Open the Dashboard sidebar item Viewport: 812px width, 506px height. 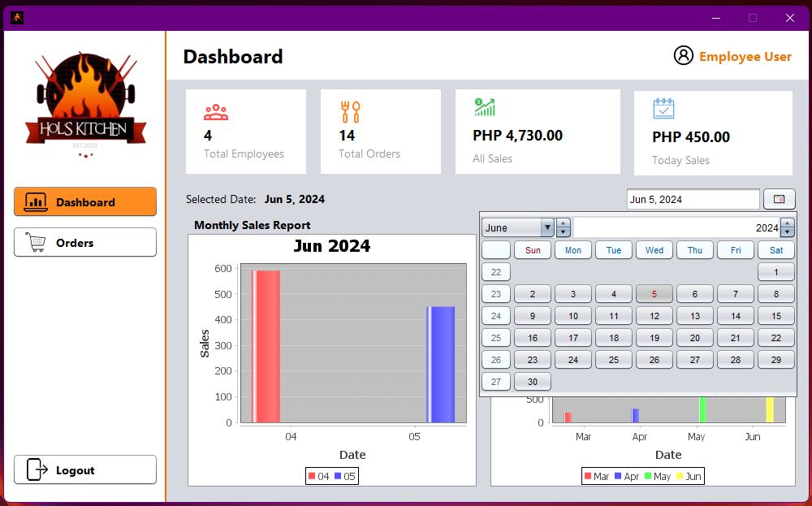[85, 202]
